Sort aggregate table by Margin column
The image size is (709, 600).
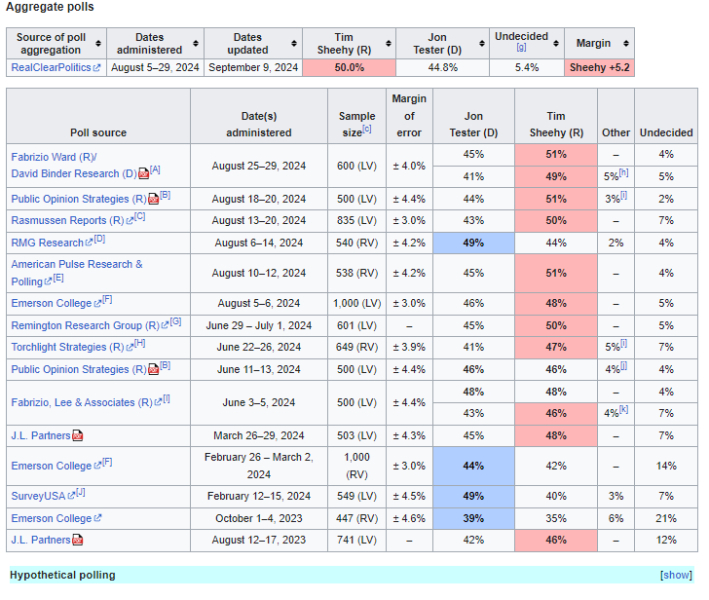click(626, 43)
